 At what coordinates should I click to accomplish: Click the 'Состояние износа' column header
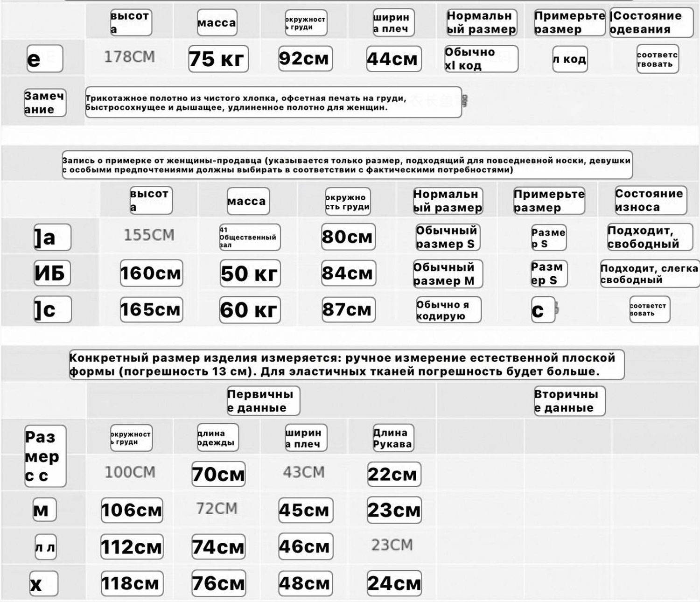pyautogui.click(x=650, y=201)
